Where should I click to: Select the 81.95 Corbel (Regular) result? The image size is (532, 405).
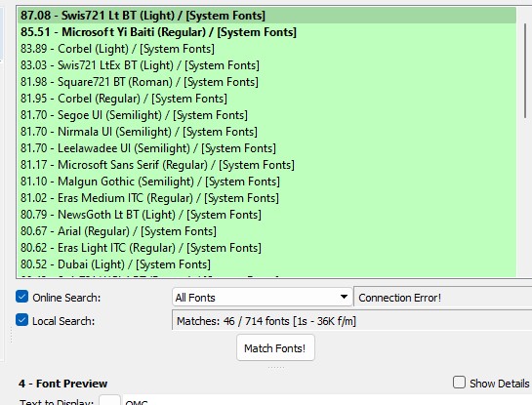267,99
